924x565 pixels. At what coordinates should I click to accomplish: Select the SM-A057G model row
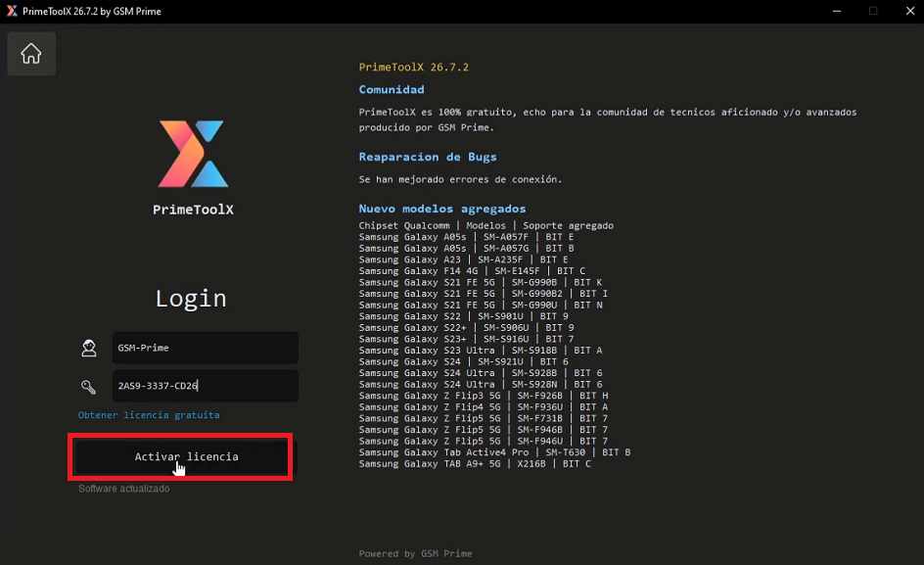tap(466, 249)
